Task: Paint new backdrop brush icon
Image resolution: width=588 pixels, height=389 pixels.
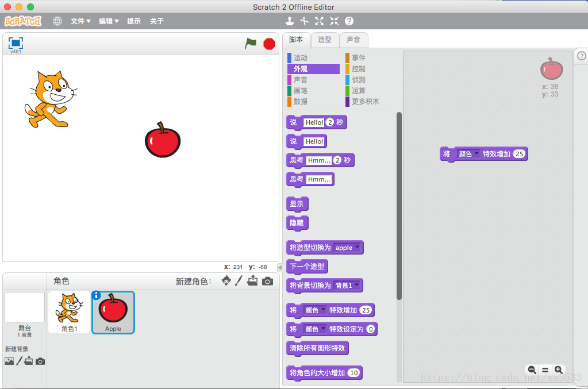Action: [x=19, y=361]
